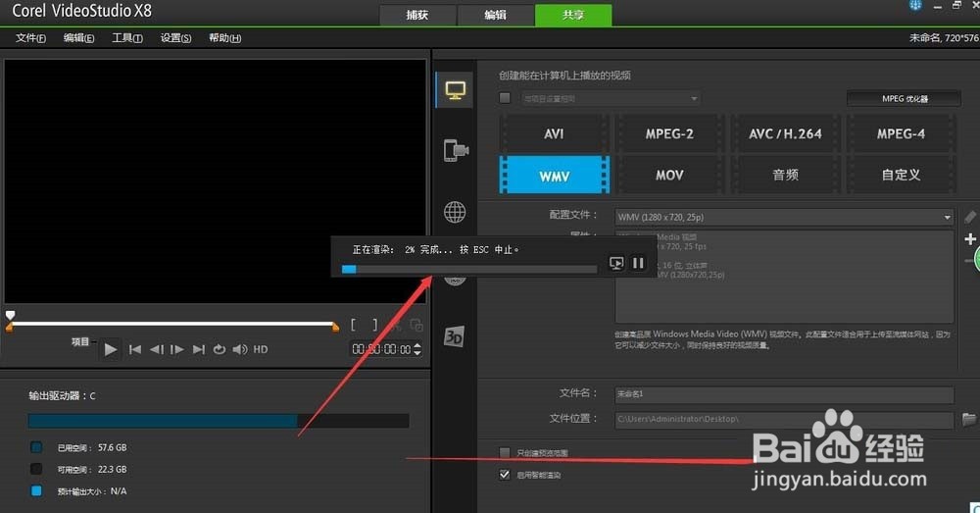Select the Computer output category icon

(x=455, y=90)
